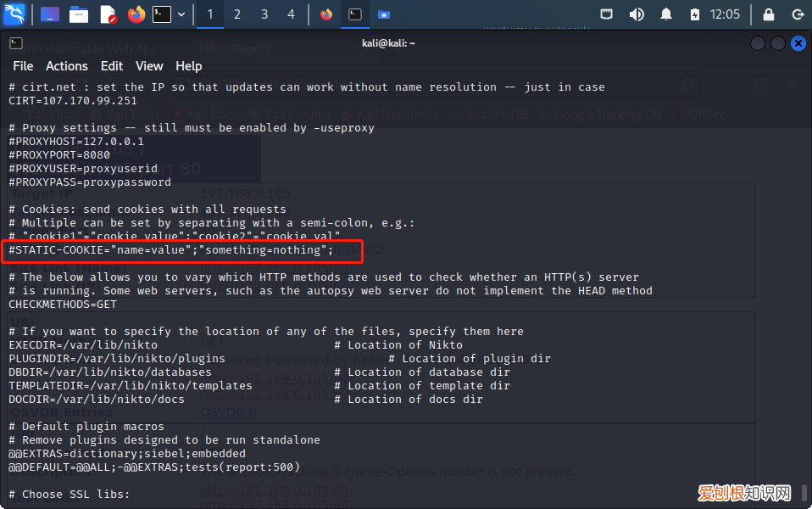
Task: Open the terminal View menu
Action: pyautogui.click(x=149, y=65)
